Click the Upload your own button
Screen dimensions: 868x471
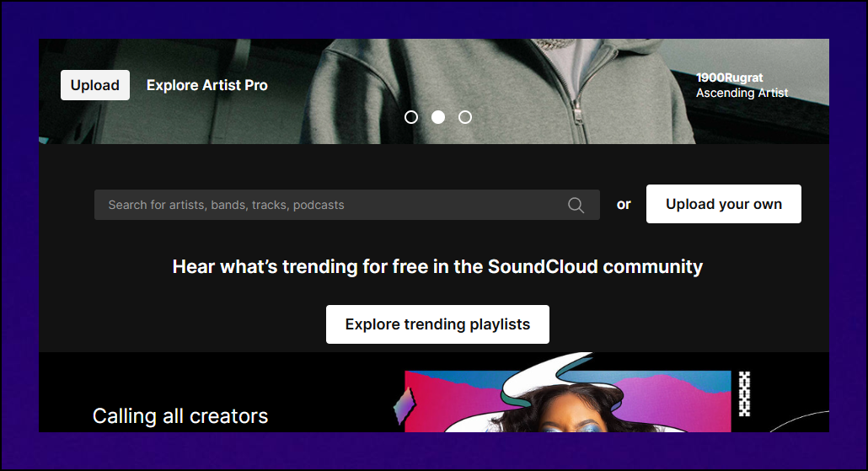point(724,204)
